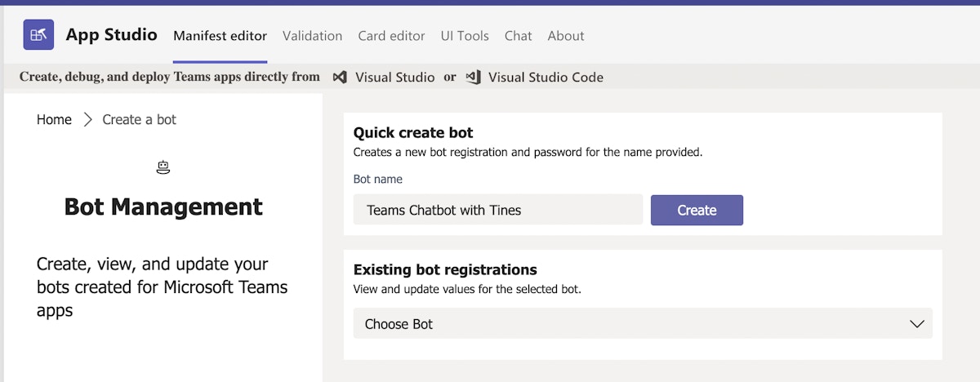Image resolution: width=980 pixels, height=382 pixels.
Task: Open the Manifest editor tab
Action: click(x=220, y=36)
